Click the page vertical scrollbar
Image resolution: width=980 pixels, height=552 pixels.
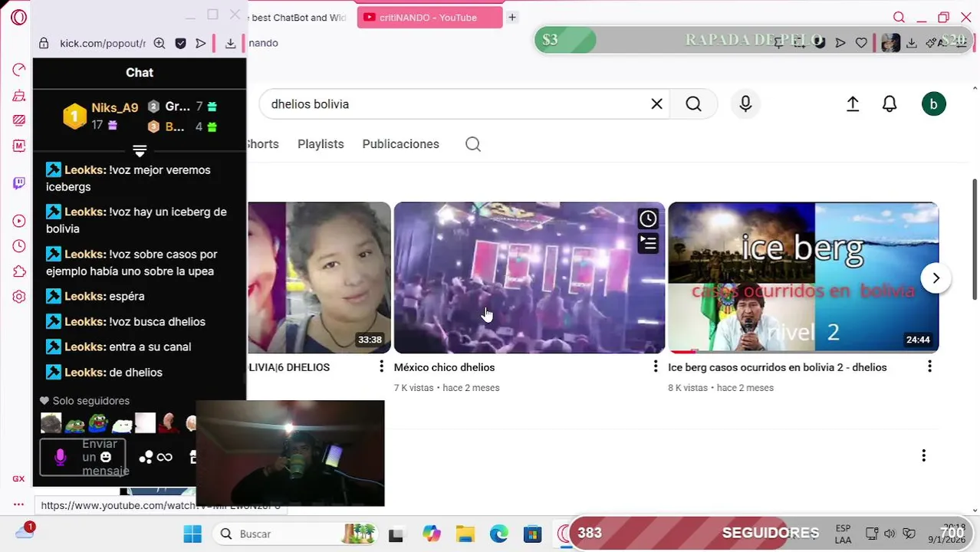point(975,239)
